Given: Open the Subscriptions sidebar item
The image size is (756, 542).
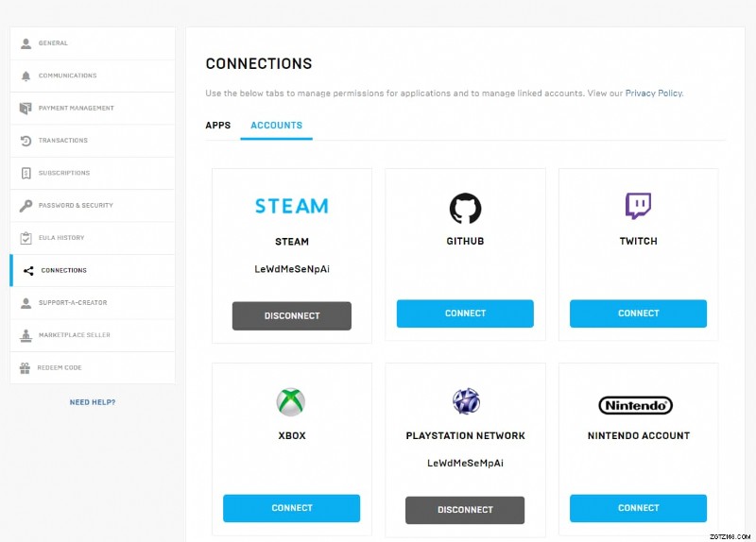Looking at the screenshot, I should [64, 173].
